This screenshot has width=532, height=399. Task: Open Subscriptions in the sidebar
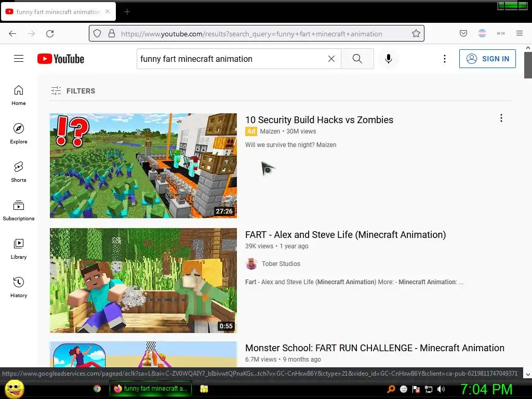click(19, 211)
